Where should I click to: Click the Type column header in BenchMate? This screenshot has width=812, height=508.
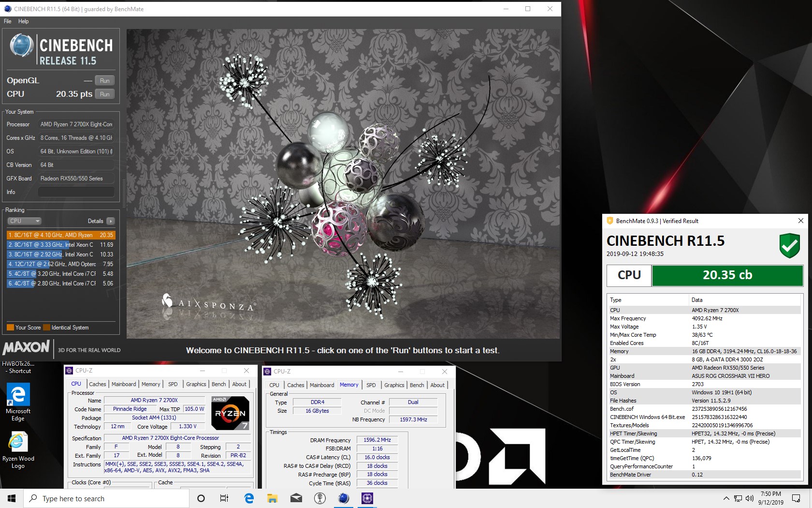tap(648, 300)
